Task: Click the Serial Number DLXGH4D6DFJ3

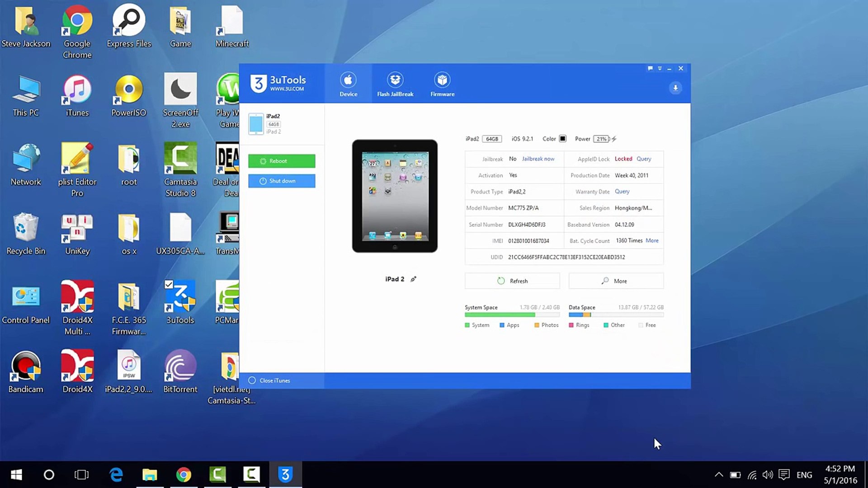Action: pyautogui.click(x=527, y=225)
